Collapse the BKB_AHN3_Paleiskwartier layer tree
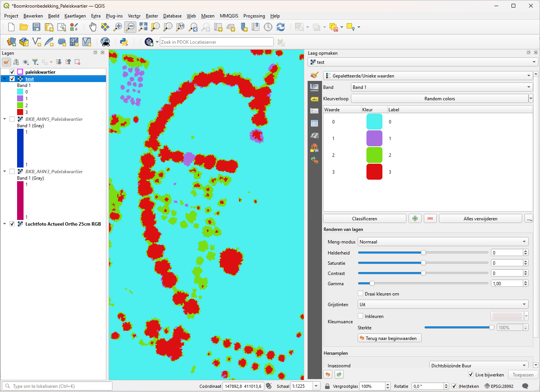Viewport: 540px width, 392px height. [5, 171]
